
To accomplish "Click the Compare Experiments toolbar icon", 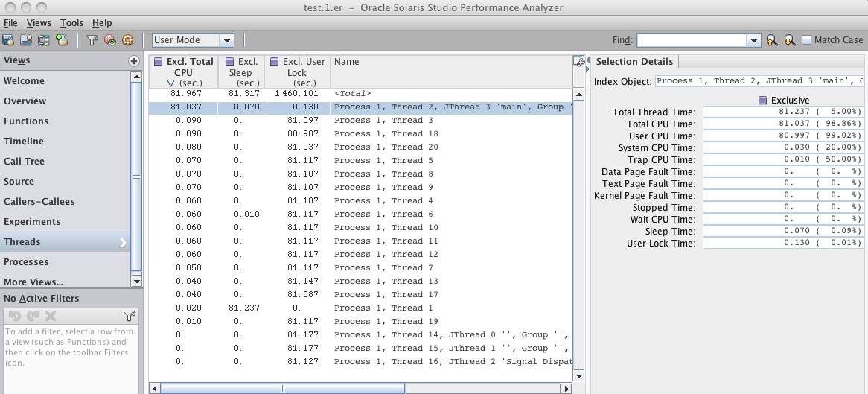I will coord(44,40).
